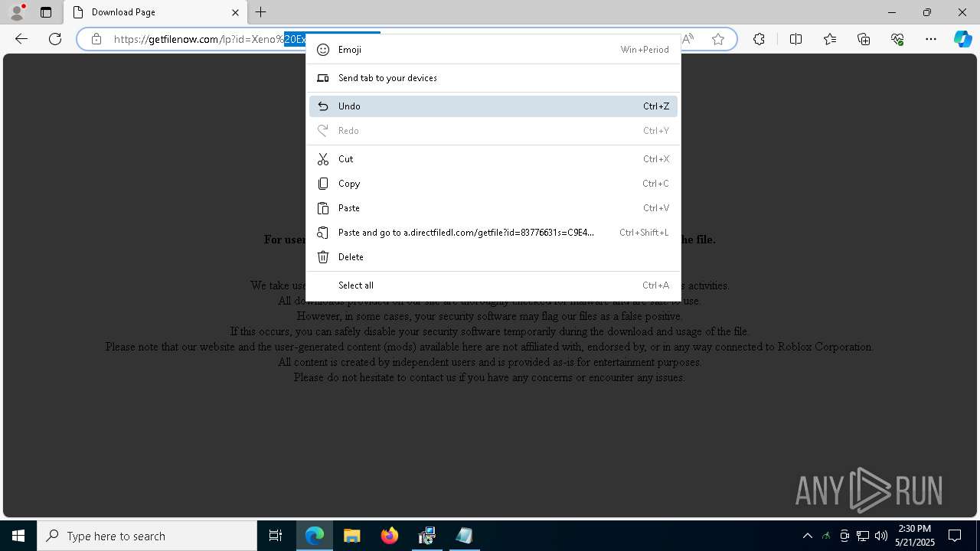980x551 pixels.
Task: Select the Download Page tab
Action: [x=156, y=12]
